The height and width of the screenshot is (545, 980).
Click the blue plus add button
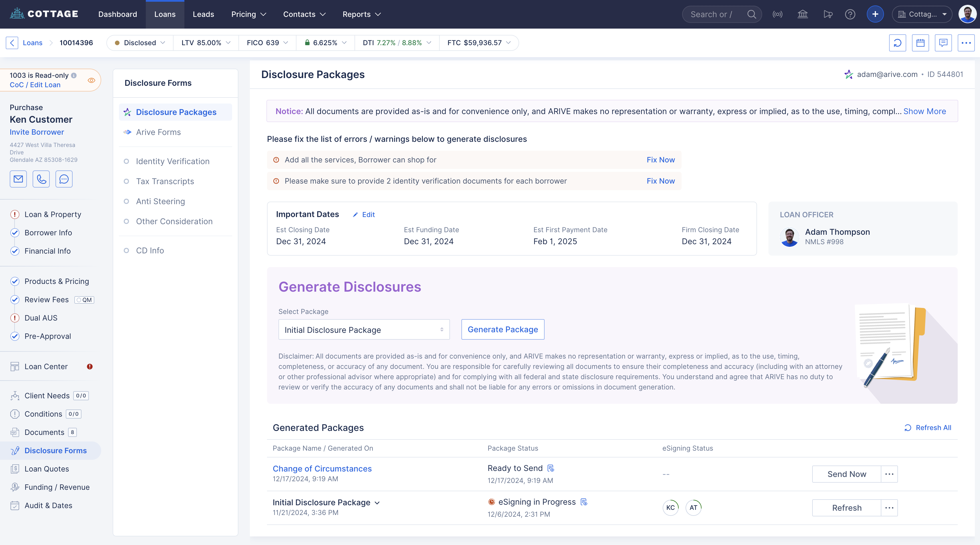[x=875, y=14]
